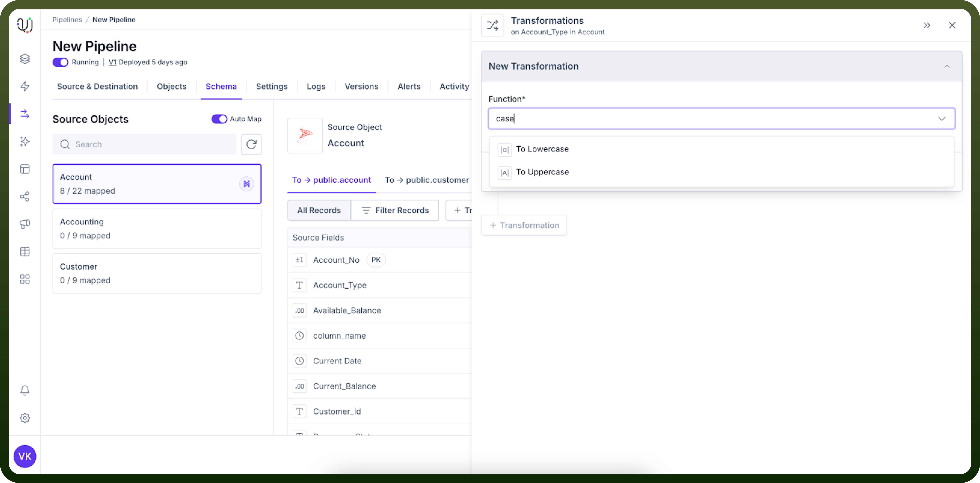Open the settings gear in sidebar
This screenshot has width=980, height=483.
25,418
